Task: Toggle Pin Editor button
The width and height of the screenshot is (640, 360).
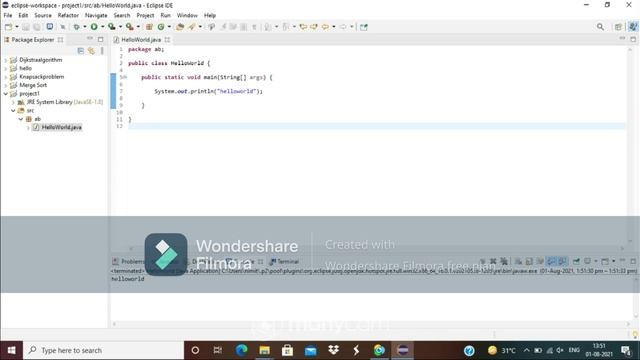Action: coord(364,27)
